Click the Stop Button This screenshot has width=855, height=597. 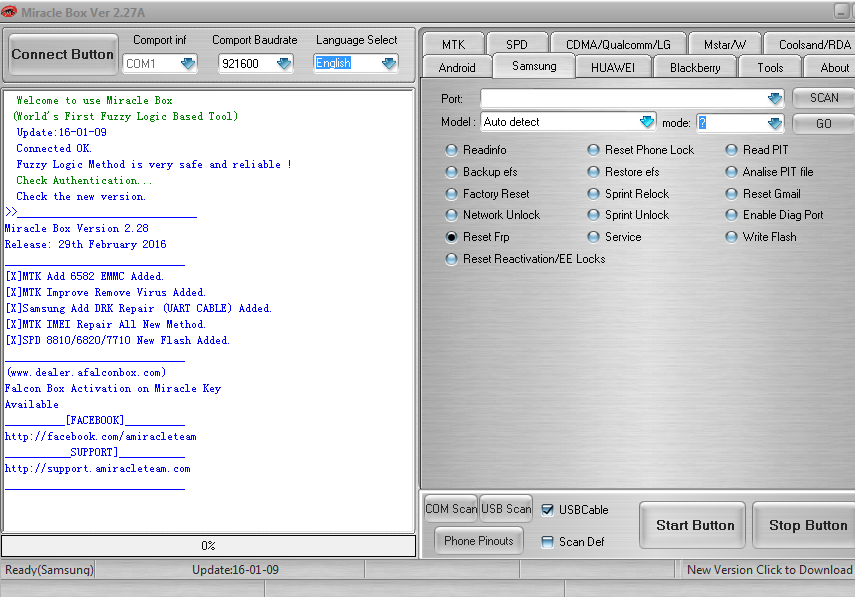805,525
